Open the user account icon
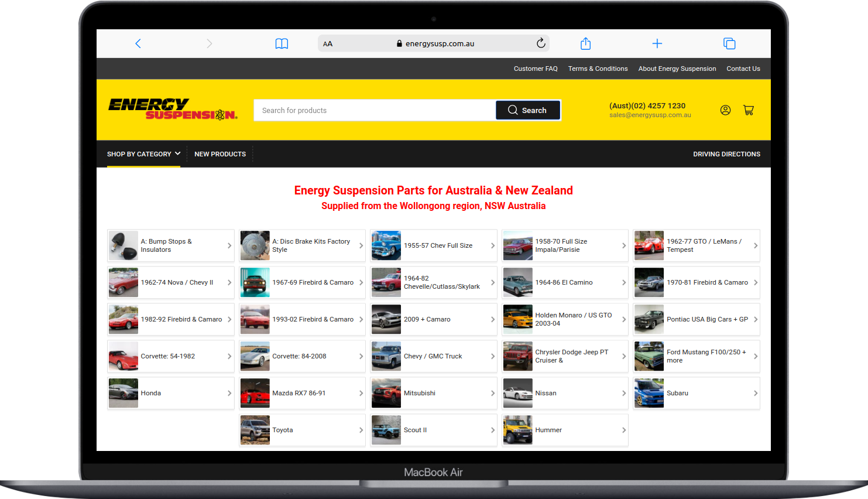Viewport: 868px width, 499px height. pyautogui.click(x=725, y=110)
